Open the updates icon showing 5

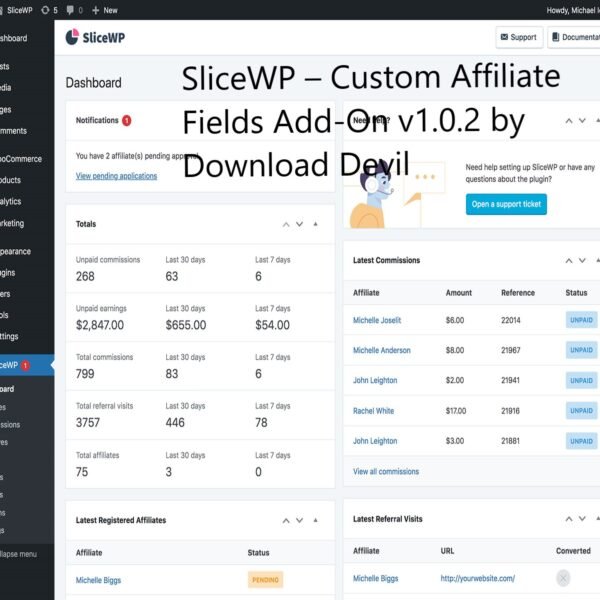point(49,10)
